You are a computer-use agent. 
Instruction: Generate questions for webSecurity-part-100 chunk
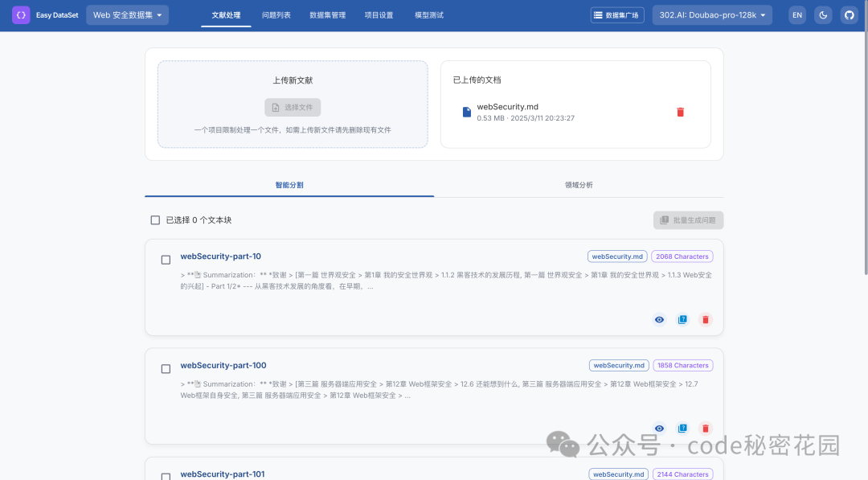click(x=682, y=429)
